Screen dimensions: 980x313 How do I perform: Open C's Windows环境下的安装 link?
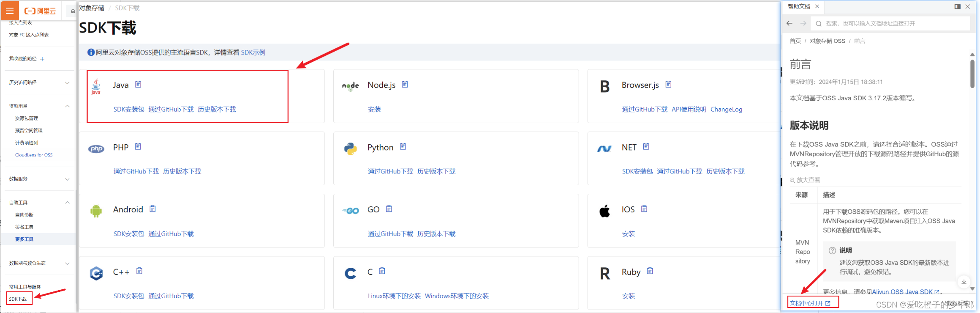click(457, 296)
